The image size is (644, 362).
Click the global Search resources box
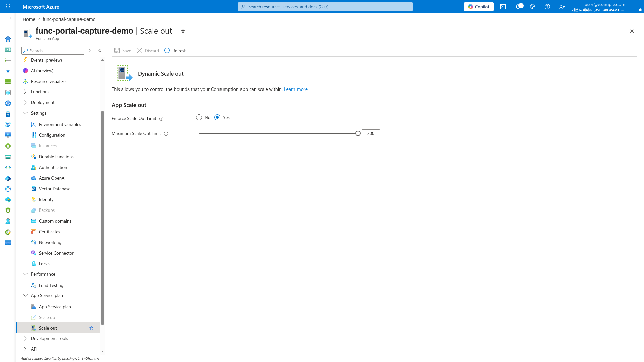click(325, 7)
